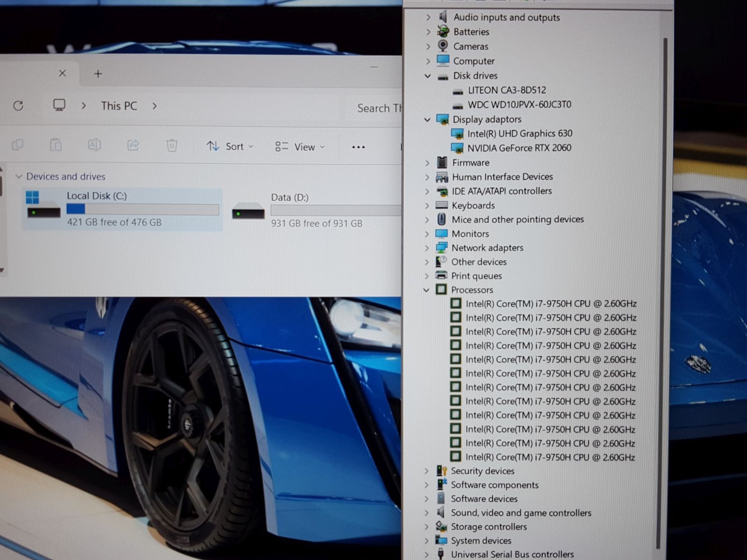Click the Paste icon in File Explorer toolbar
The image size is (747, 560).
56,145
